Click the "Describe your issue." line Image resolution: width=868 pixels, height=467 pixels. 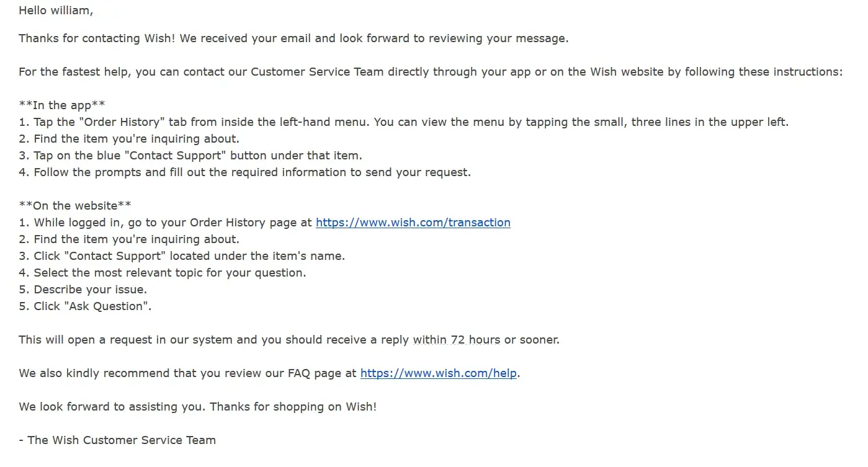(x=83, y=290)
